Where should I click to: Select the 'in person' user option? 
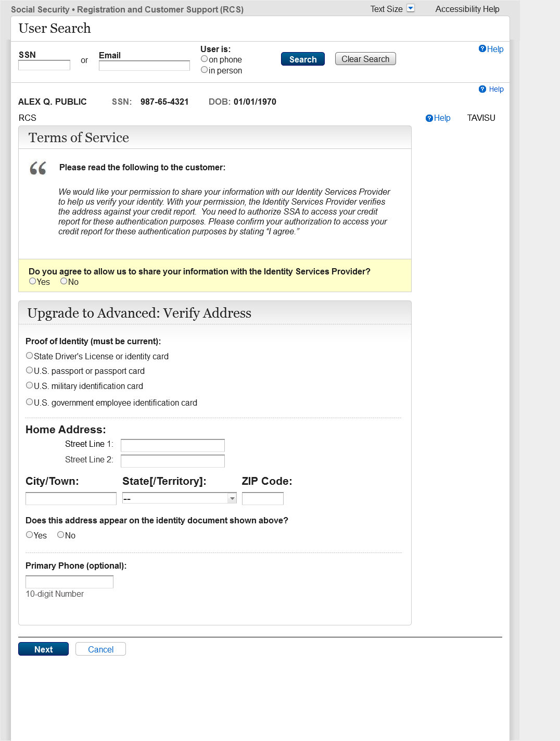tap(205, 70)
